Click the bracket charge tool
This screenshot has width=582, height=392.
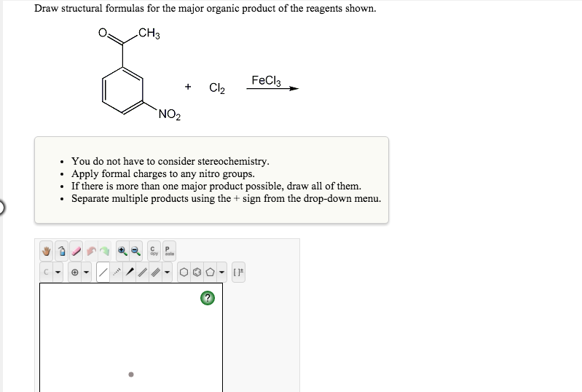(238, 272)
